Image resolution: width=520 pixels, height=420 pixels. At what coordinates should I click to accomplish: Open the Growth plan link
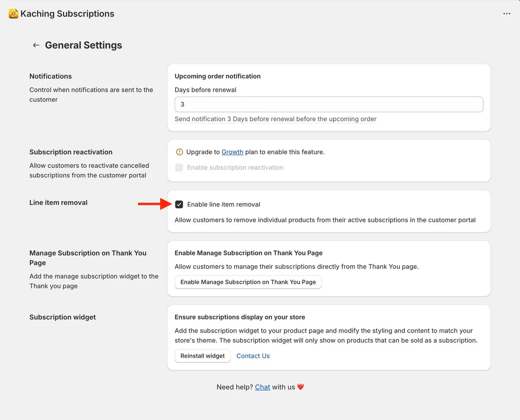click(x=232, y=152)
